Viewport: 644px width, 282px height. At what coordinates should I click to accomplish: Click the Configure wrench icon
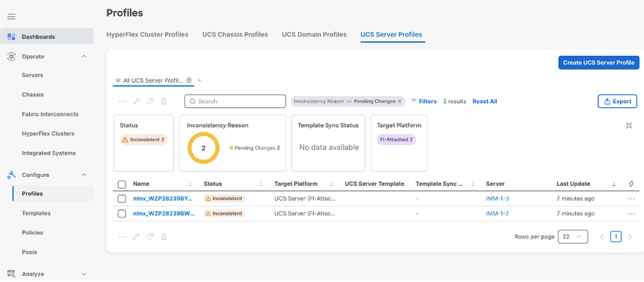pos(12,175)
